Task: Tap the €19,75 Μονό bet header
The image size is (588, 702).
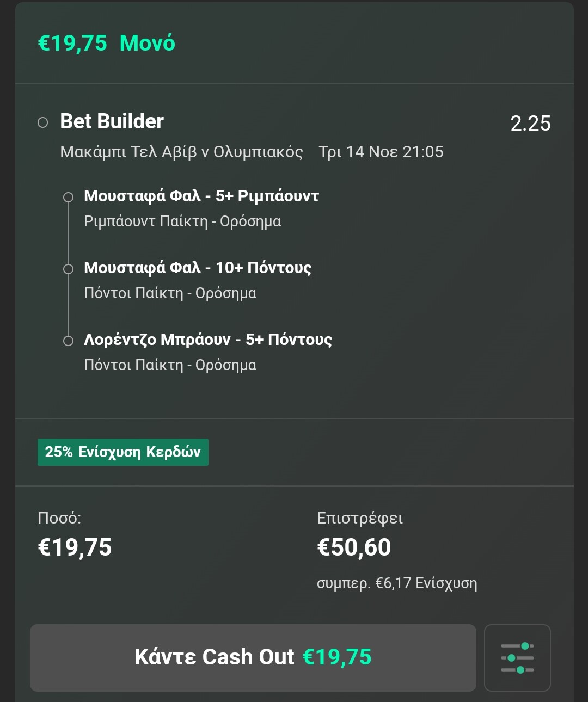Action: (x=107, y=43)
